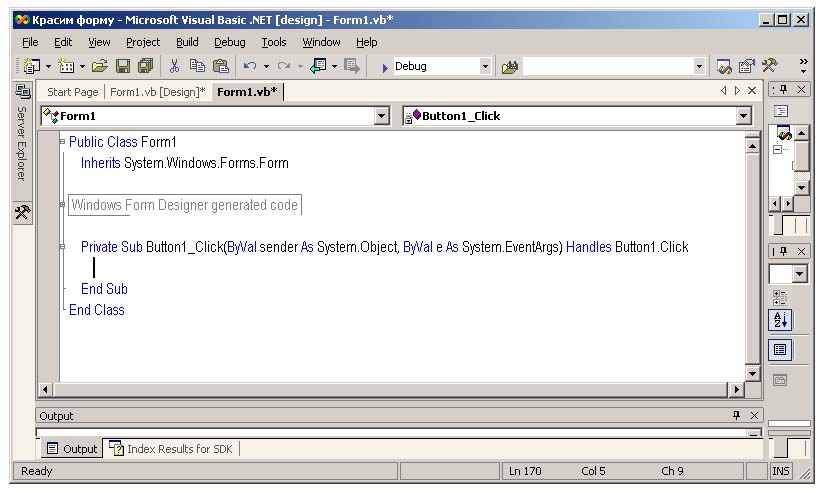Screen dimensions: 821x493
Task: Open the Form1 class name dropdown
Action: [x=382, y=116]
